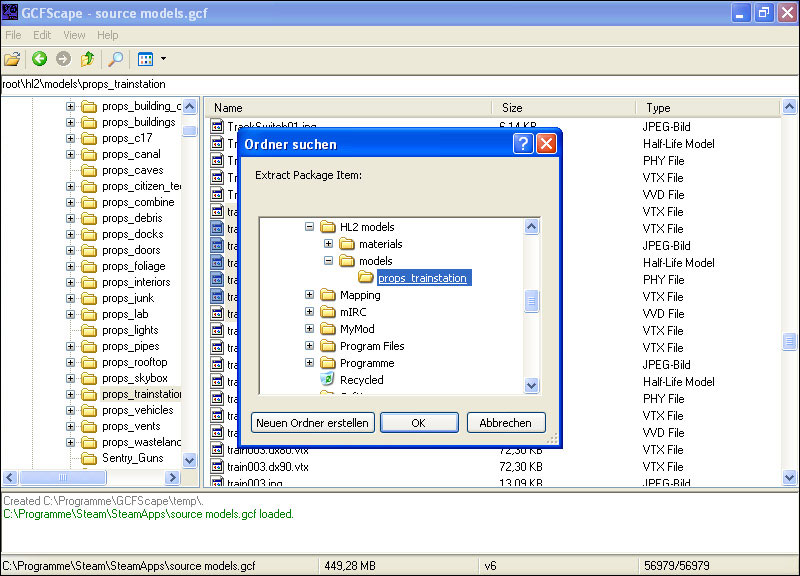
Task: Open the File menu
Action: point(13,35)
